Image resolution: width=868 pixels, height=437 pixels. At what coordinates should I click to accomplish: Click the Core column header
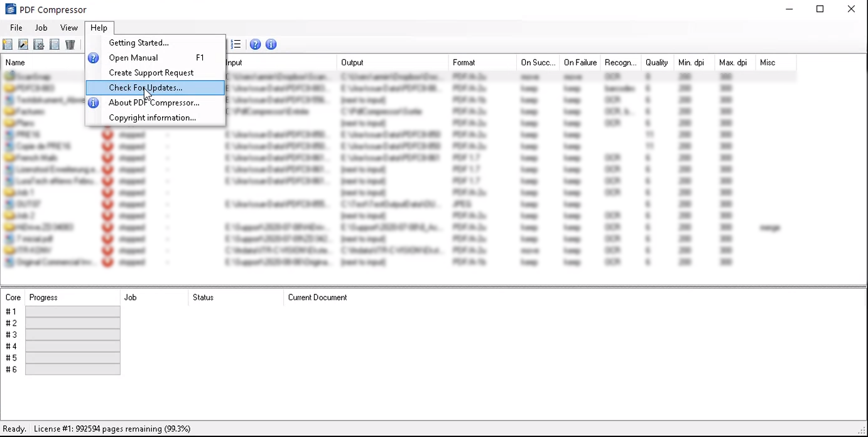pos(13,298)
